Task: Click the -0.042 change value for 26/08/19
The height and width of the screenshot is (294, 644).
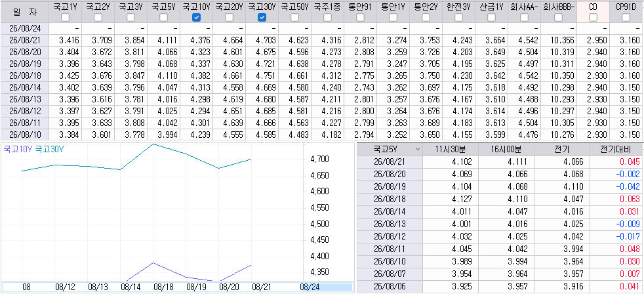Action: click(629, 186)
